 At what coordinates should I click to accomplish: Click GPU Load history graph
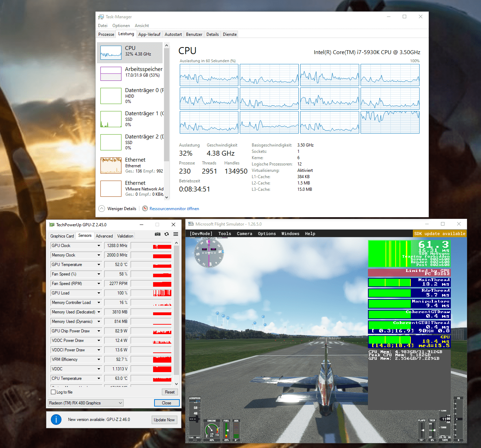[x=151, y=293]
